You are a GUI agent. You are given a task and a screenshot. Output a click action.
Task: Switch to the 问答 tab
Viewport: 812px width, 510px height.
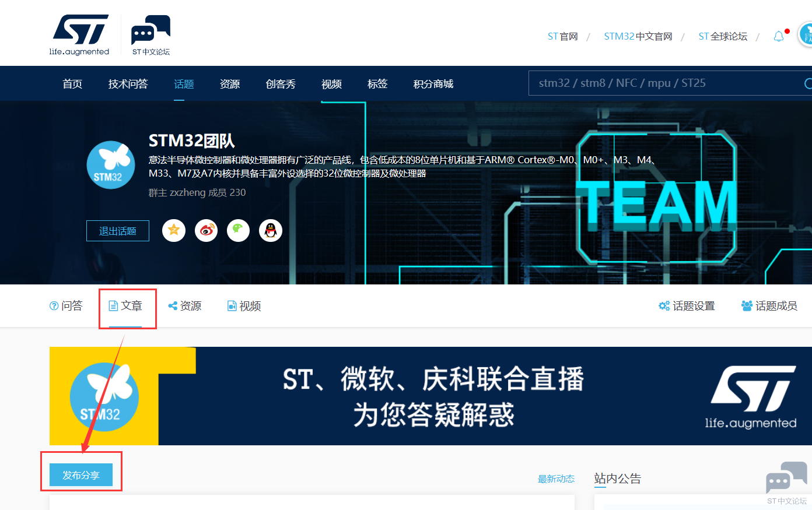66,306
